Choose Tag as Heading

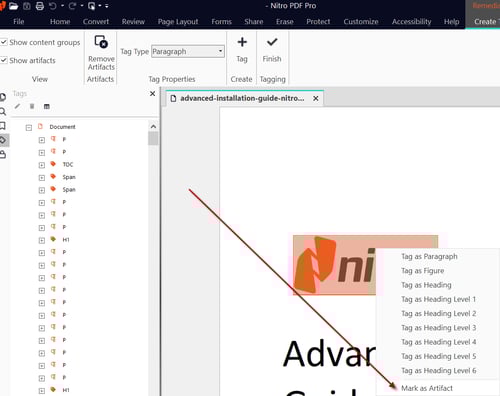[x=426, y=285]
